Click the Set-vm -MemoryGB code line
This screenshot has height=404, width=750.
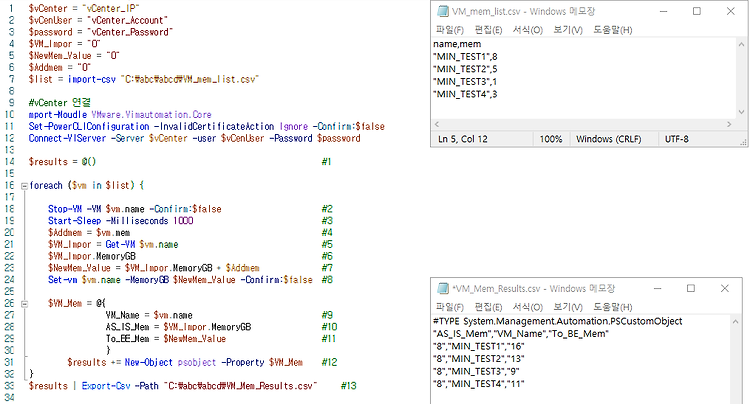[180, 280]
